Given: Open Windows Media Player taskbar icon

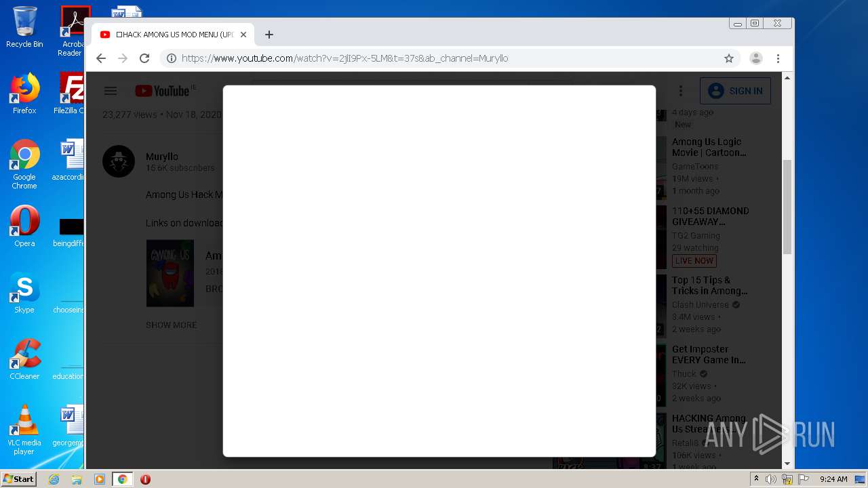Looking at the screenshot, I should click(100, 479).
